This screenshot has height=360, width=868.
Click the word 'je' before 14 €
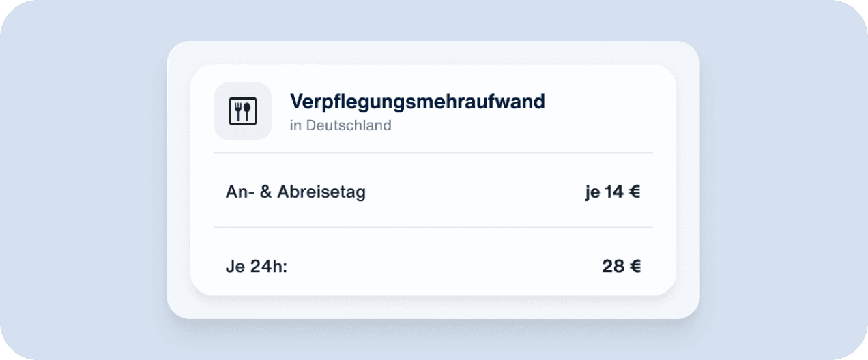click(592, 193)
